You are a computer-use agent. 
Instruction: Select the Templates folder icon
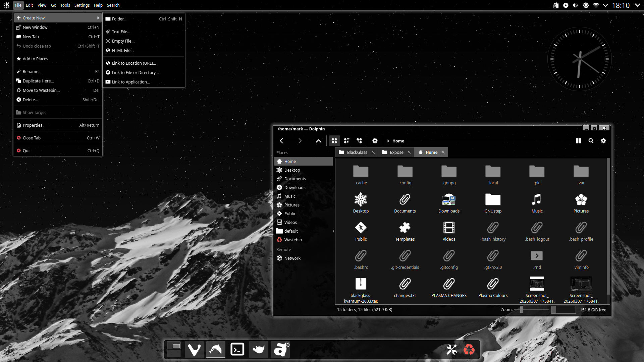[405, 228]
